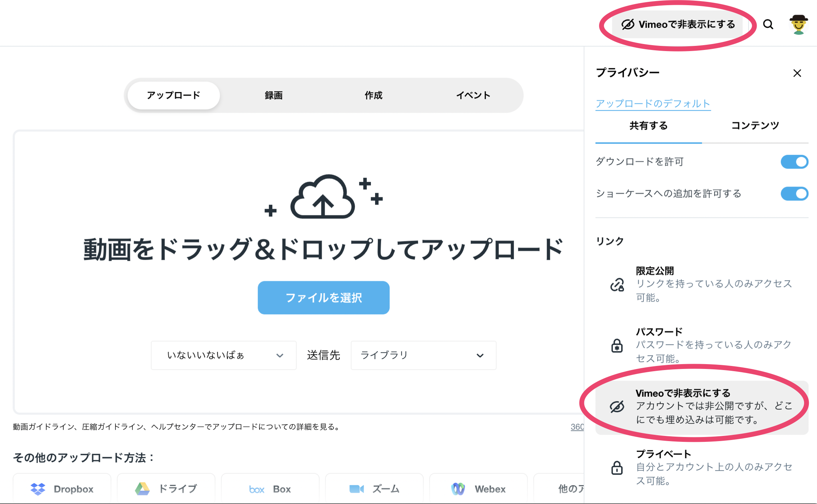
Task: Upload from Google ドライブ
Action: click(x=166, y=489)
